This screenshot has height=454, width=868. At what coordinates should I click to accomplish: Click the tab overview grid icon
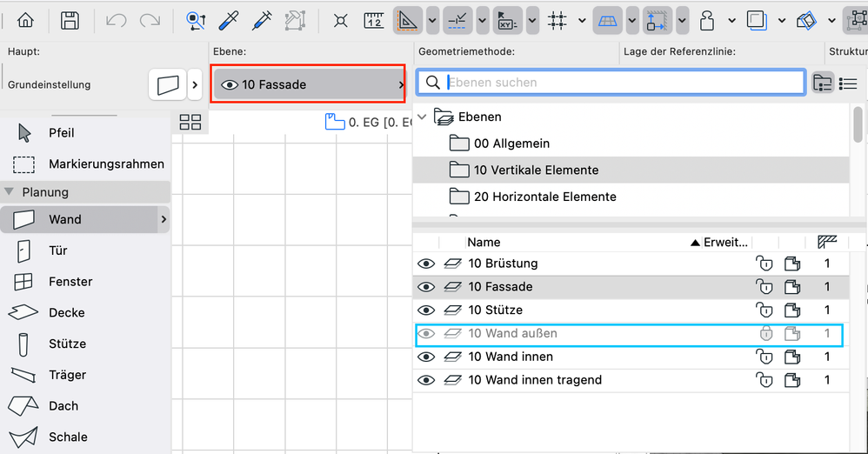[x=190, y=123]
